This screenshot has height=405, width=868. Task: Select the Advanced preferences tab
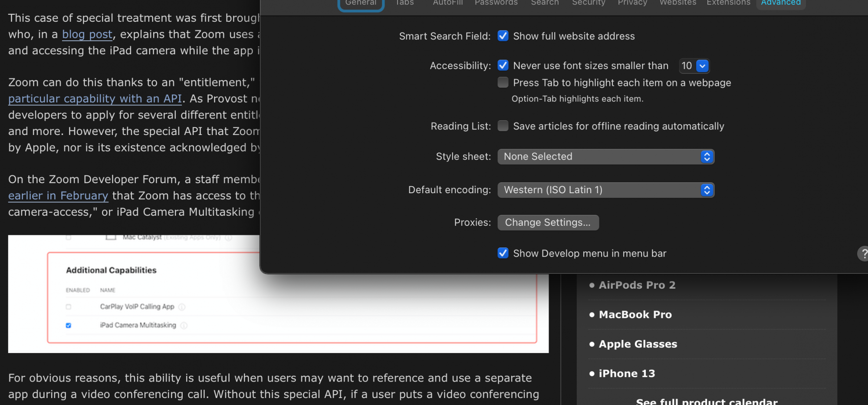781,3
